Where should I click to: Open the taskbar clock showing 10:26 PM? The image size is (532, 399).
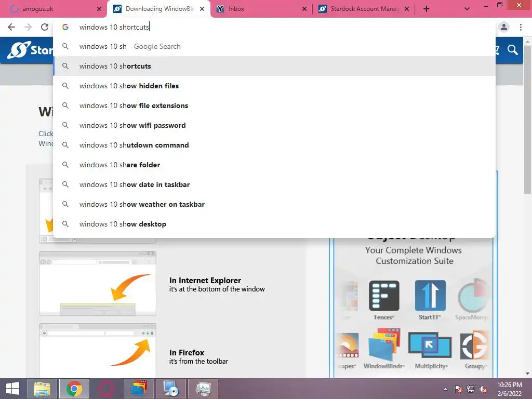(x=509, y=389)
